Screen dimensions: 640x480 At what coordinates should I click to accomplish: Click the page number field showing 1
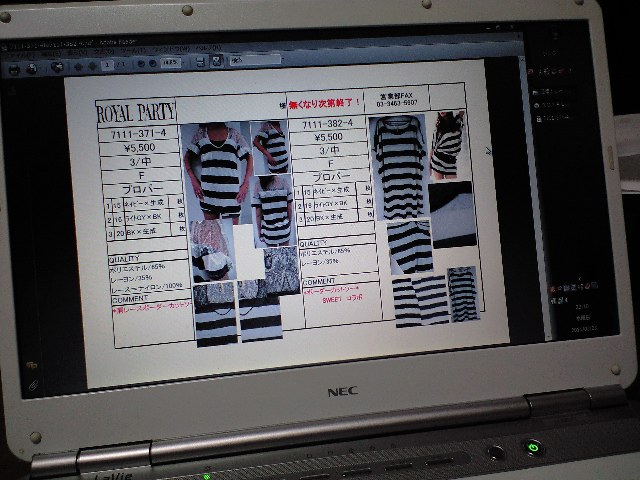click(107, 65)
